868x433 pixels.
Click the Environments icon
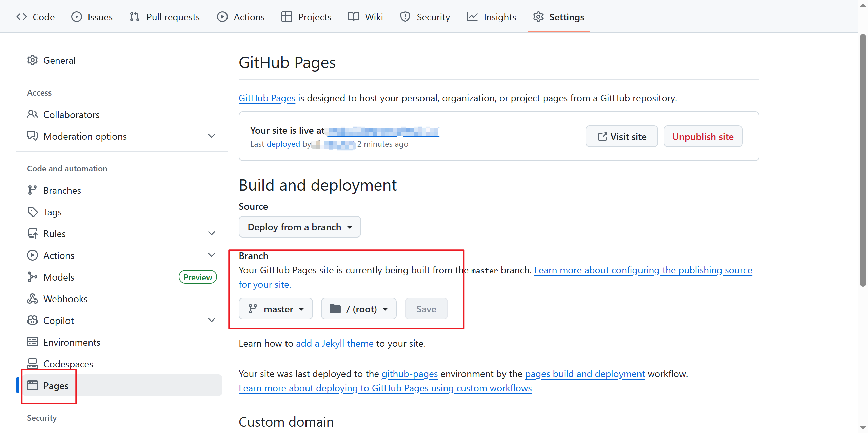click(x=33, y=342)
